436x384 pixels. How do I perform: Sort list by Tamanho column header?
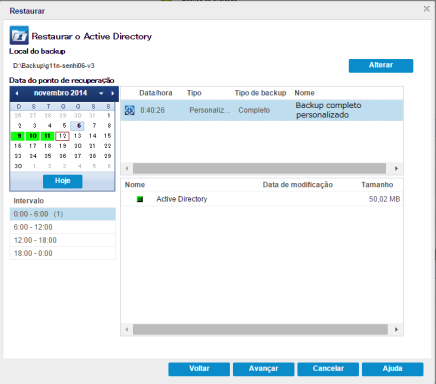tap(377, 185)
